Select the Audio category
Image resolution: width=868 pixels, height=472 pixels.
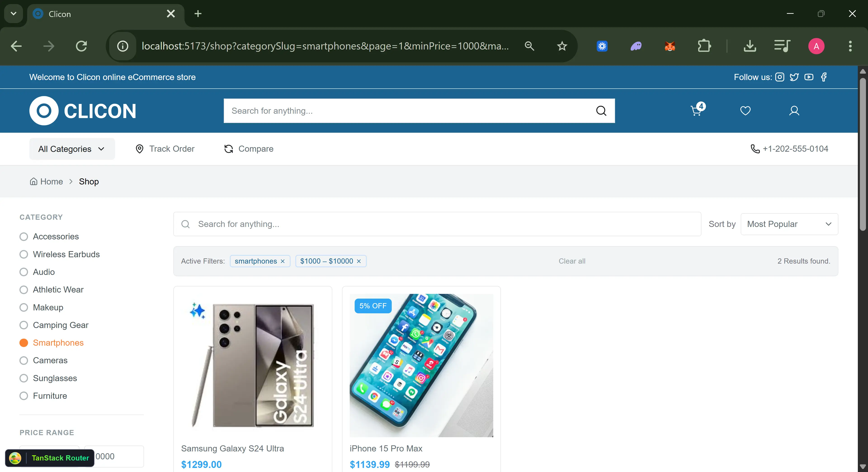pos(37,272)
